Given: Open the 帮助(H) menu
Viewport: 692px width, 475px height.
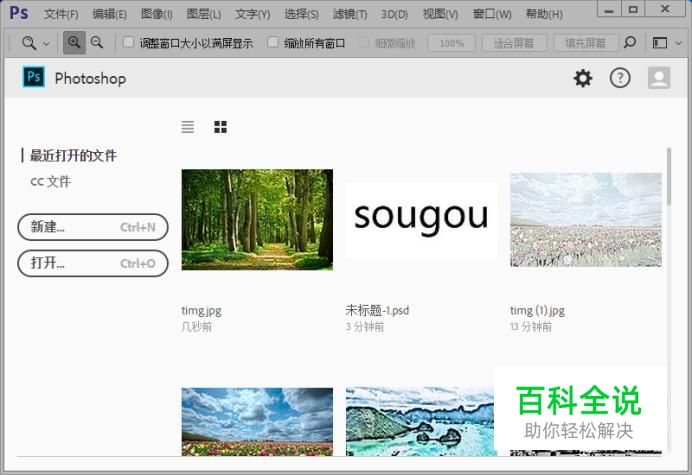Looking at the screenshot, I should tap(544, 14).
